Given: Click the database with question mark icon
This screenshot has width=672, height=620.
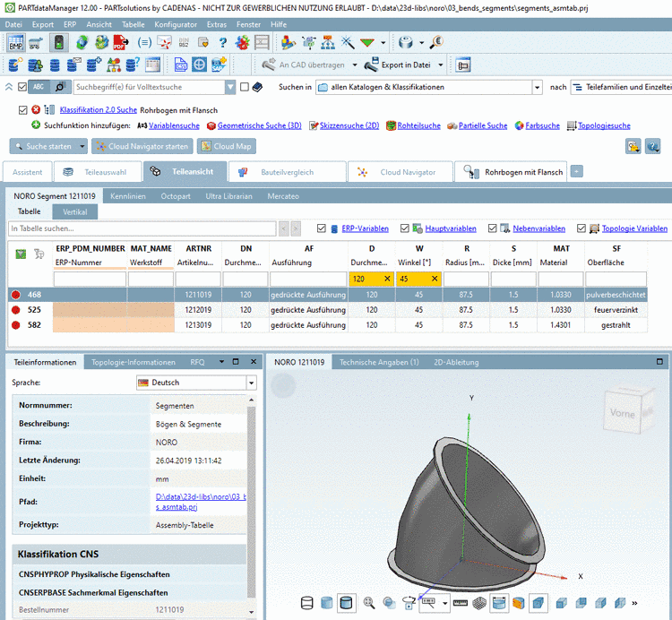Looking at the screenshot, I should click(133, 65).
